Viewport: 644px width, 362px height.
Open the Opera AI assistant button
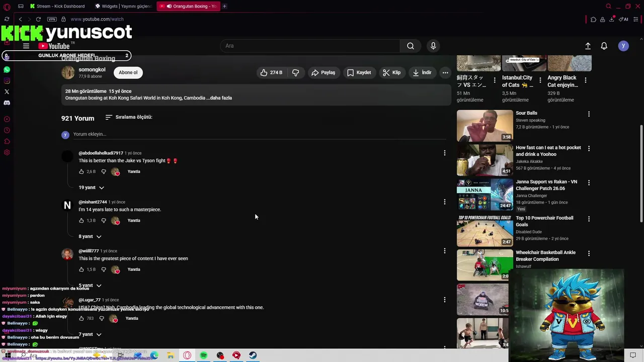click(624, 19)
